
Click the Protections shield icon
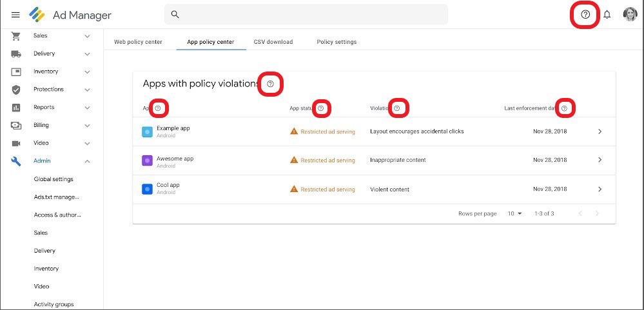[16, 90]
